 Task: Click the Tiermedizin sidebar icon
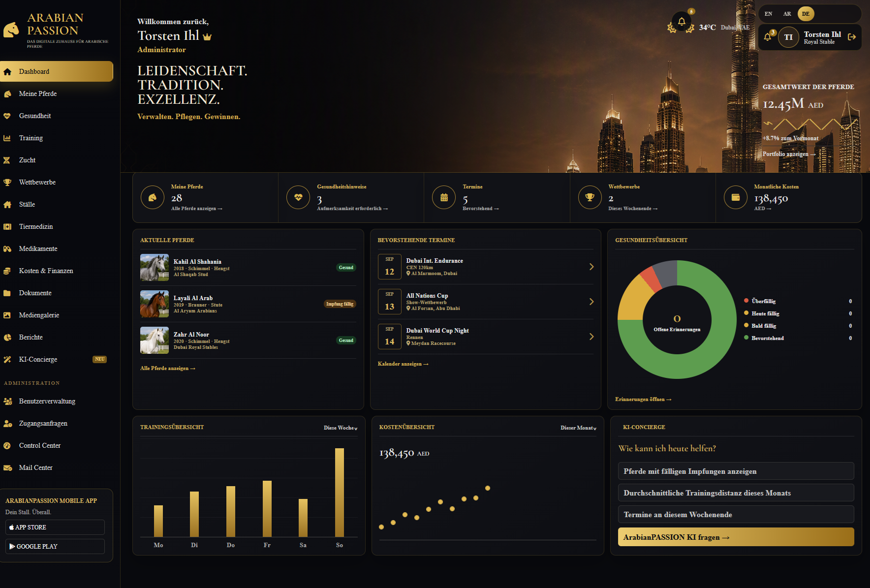point(7,227)
